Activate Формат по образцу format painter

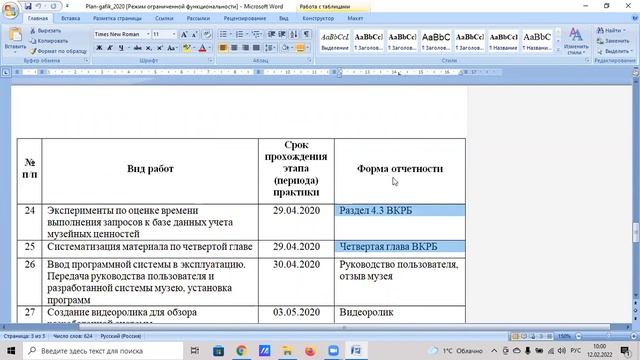(58, 51)
